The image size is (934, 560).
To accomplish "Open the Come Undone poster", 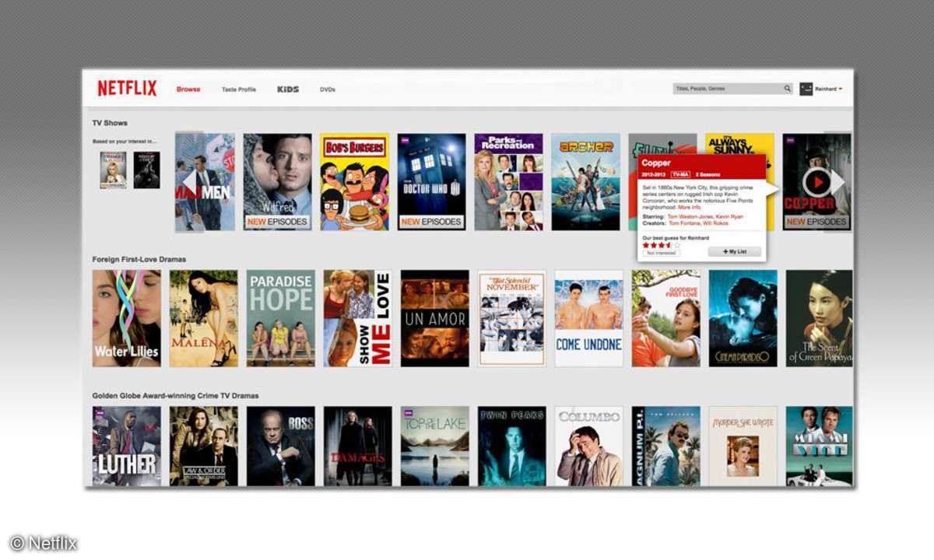I will click(589, 318).
